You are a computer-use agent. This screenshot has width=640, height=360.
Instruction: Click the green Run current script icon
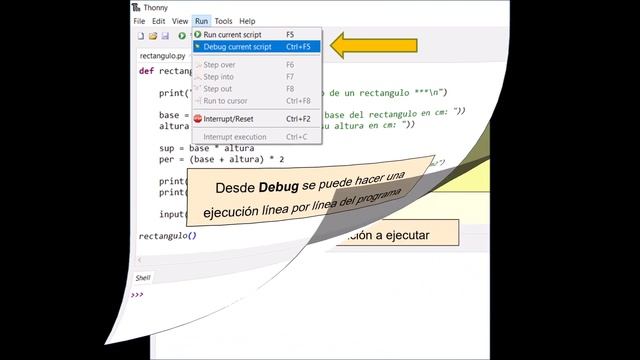point(198,35)
